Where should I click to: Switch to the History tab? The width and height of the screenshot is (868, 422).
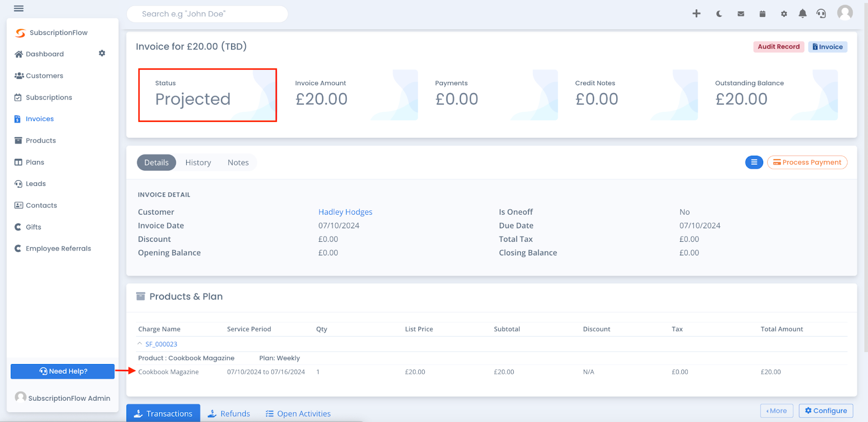pos(198,162)
